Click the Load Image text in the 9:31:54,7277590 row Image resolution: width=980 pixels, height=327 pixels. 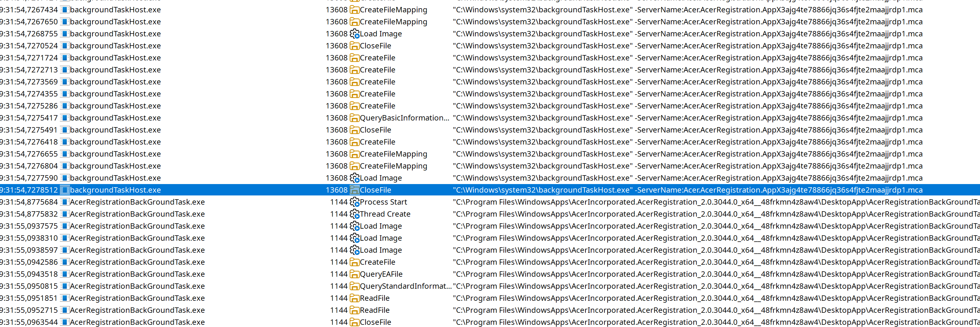[381, 178]
